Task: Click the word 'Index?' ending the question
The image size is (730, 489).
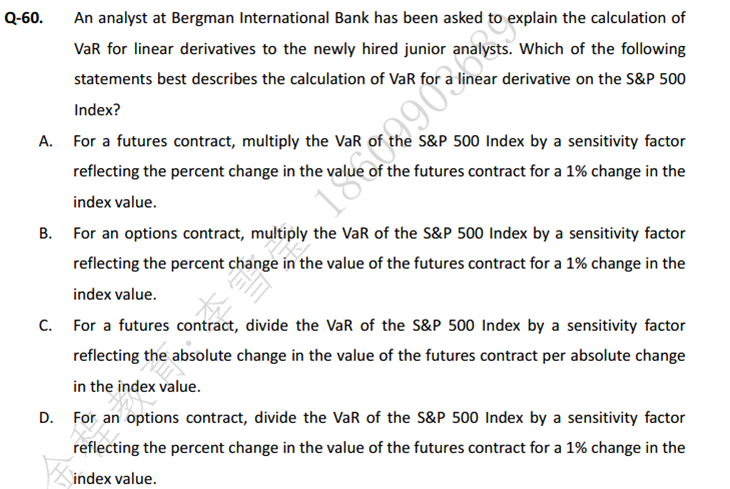Action: (97, 110)
